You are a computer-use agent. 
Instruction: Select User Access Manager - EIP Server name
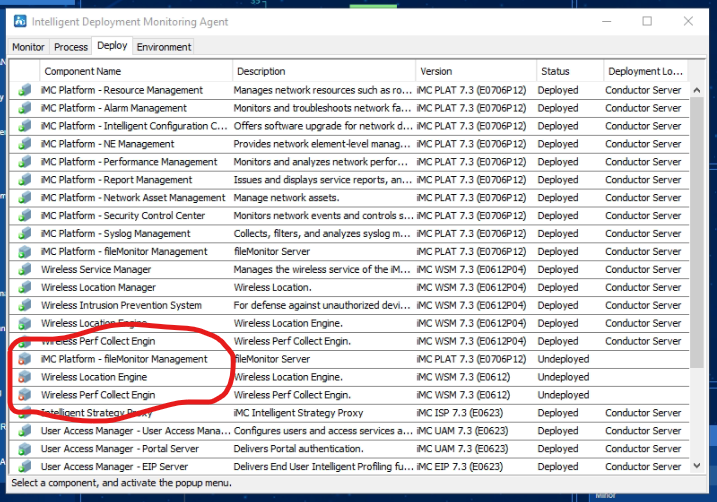tap(114, 466)
